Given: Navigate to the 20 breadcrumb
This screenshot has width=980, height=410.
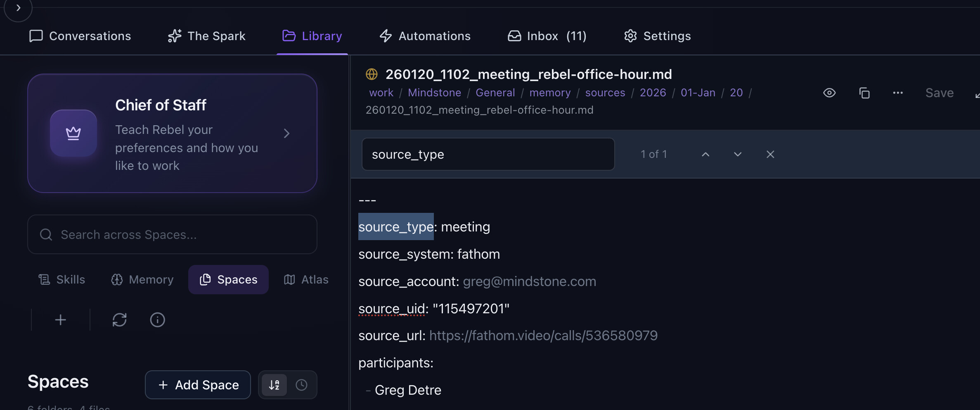Looking at the screenshot, I should [736, 93].
